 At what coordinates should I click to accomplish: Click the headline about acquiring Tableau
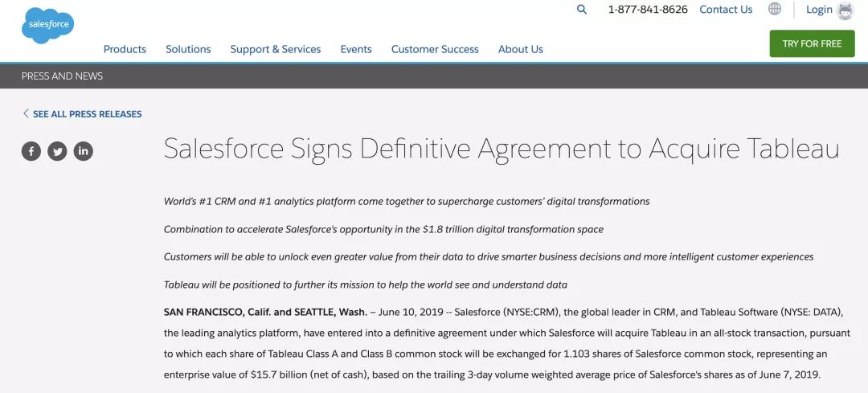point(502,149)
